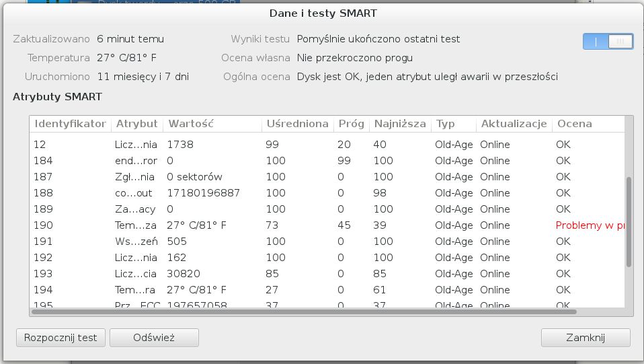The height and width of the screenshot is (364, 644).
Task: Click the attribute name 'co...out'
Action: [134, 193]
